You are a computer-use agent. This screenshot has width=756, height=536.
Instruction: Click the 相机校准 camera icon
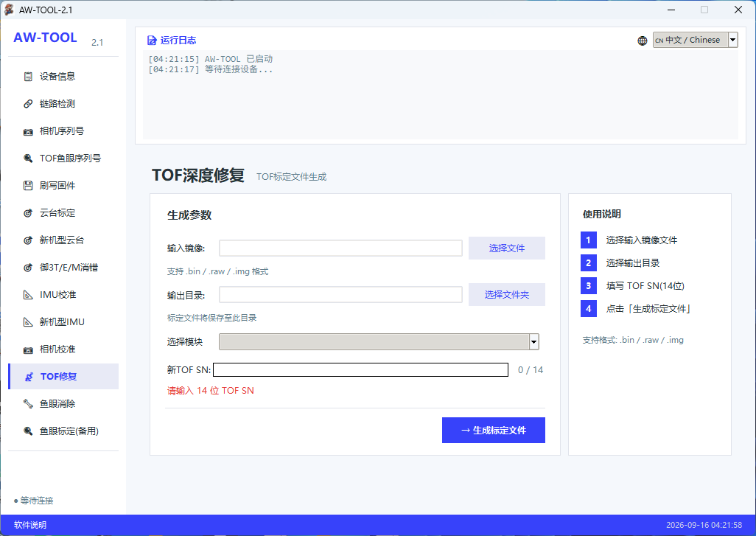[x=29, y=349]
